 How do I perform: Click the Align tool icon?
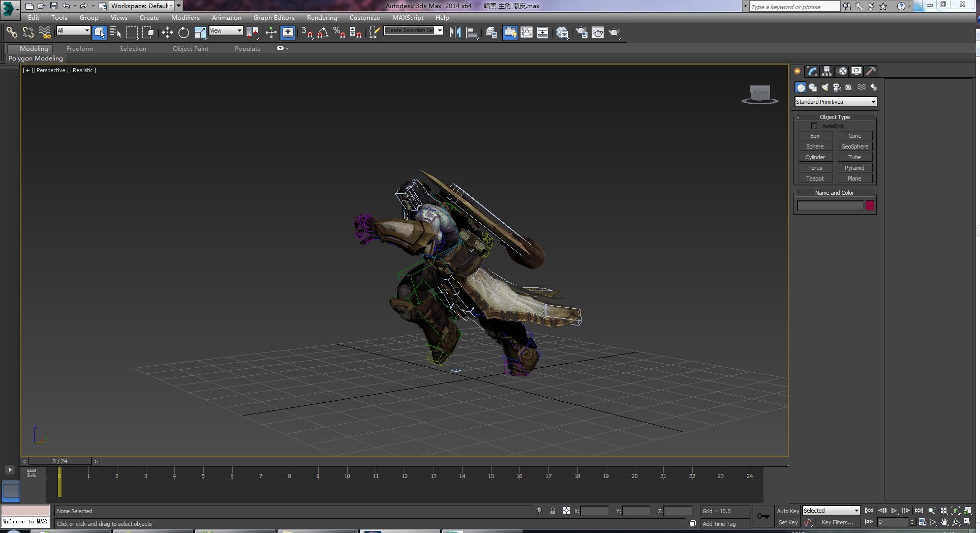coord(472,33)
